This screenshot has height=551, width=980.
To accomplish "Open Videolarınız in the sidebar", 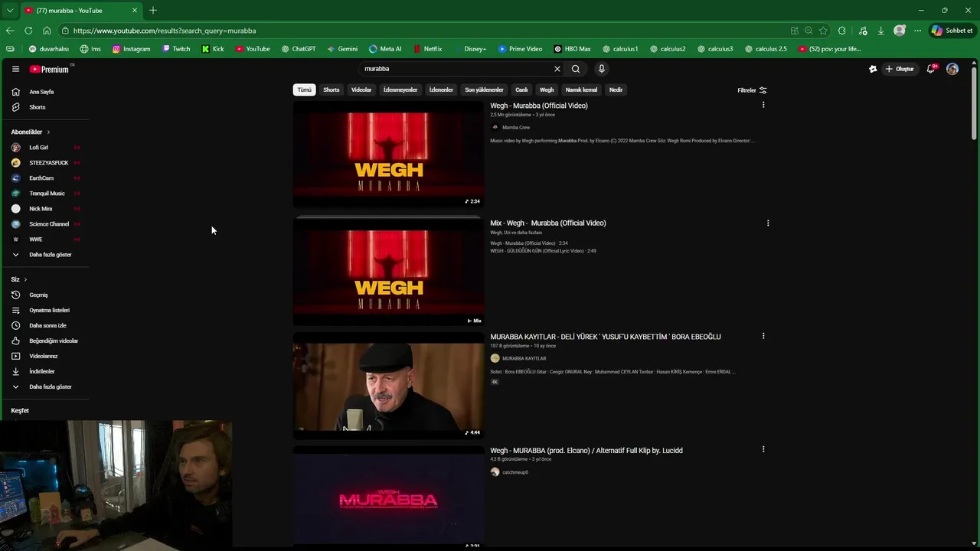I will 44,357.
